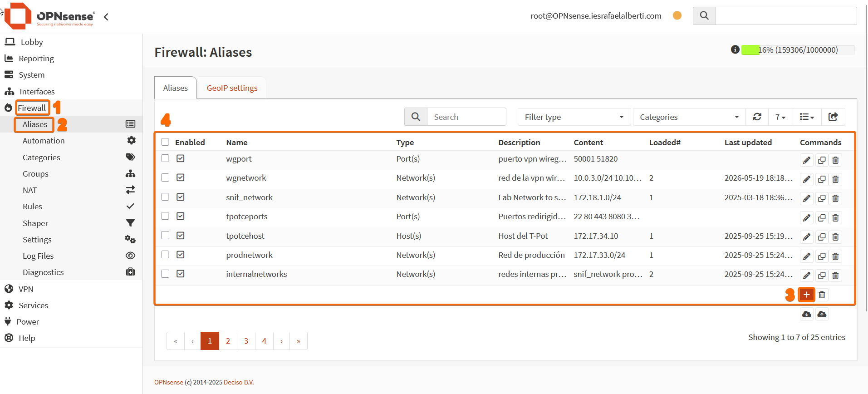Select the wgport row checkbox

pos(165,158)
